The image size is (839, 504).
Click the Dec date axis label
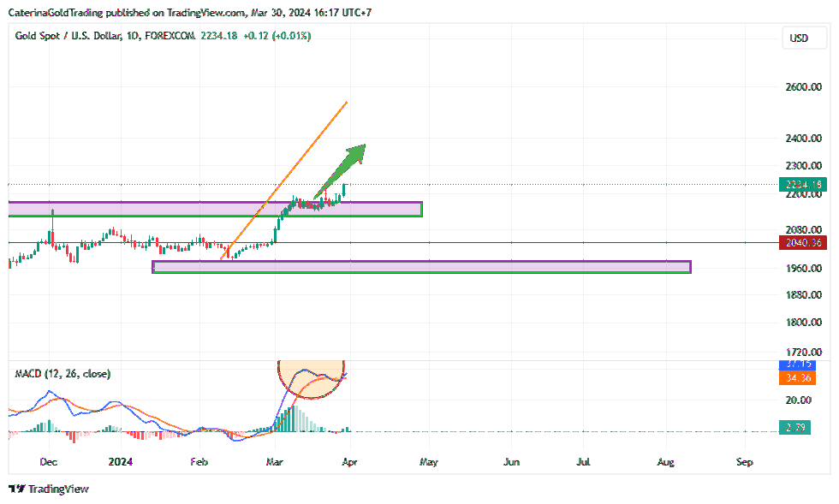coord(49,462)
